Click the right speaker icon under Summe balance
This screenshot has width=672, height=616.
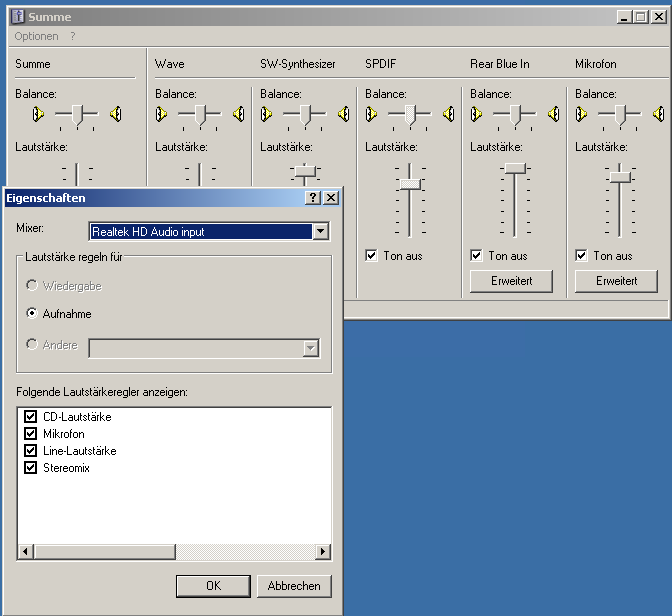pos(116,114)
